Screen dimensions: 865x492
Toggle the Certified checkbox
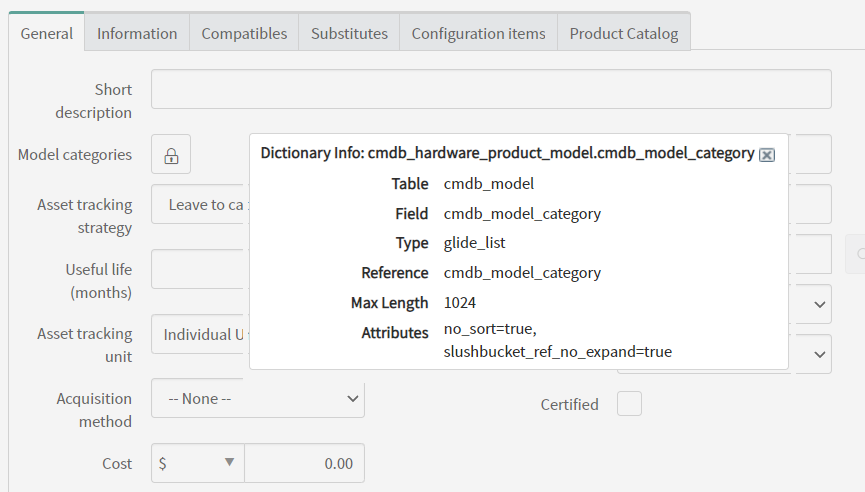[629, 404]
